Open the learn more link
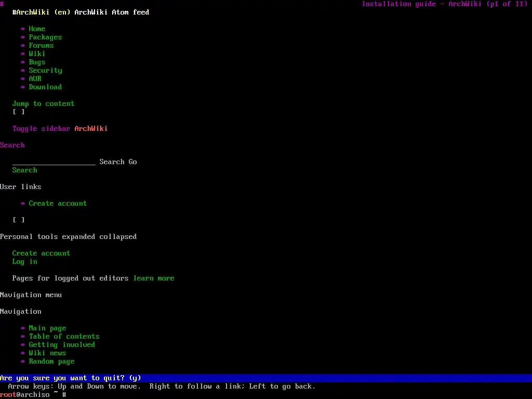The height and width of the screenshot is (399, 532). [x=154, y=278]
